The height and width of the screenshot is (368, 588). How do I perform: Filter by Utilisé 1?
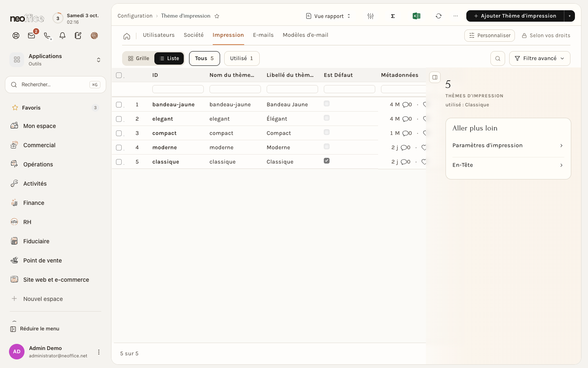pos(242,58)
